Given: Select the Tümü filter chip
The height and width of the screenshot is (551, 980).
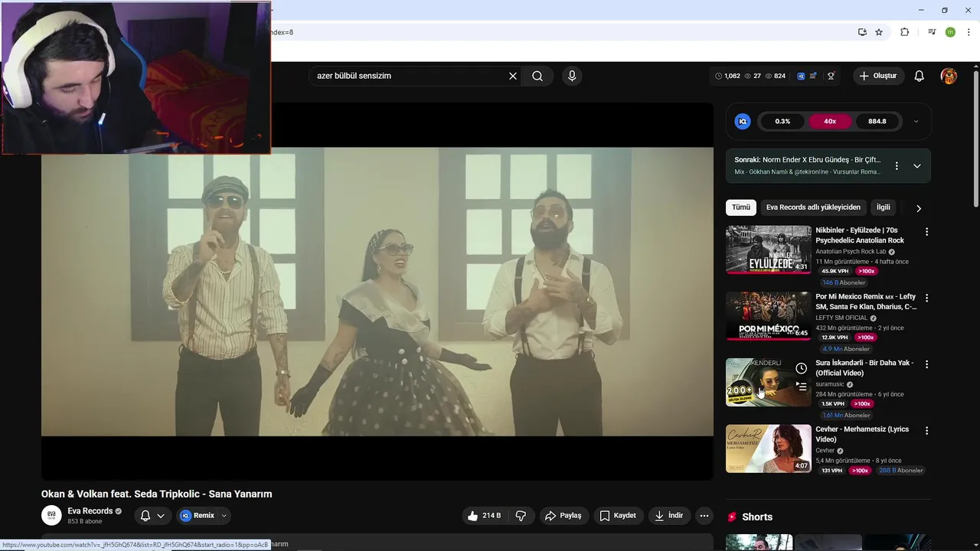Looking at the screenshot, I should (741, 207).
